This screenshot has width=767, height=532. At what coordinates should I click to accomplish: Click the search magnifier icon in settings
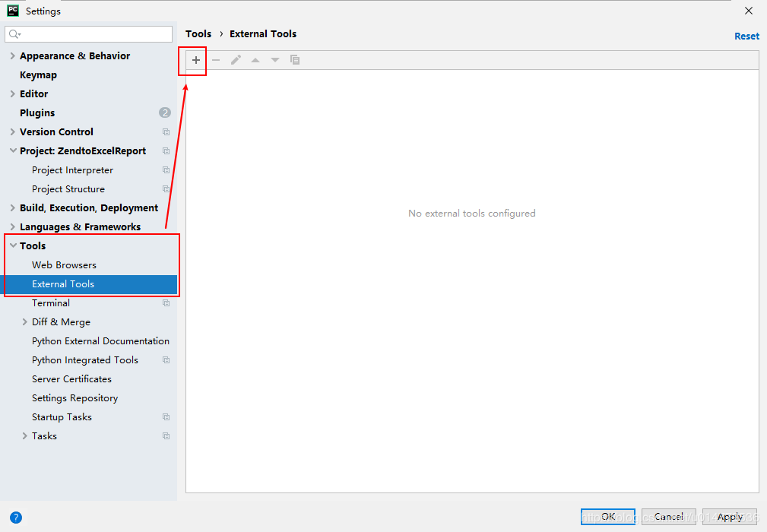[14, 33]
